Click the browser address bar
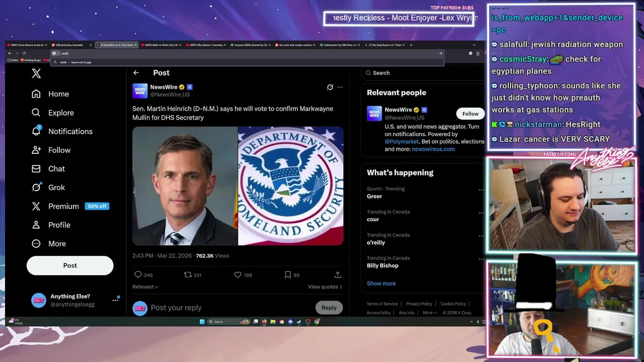Screen dimensions: 644x362 tap(247, 53)
